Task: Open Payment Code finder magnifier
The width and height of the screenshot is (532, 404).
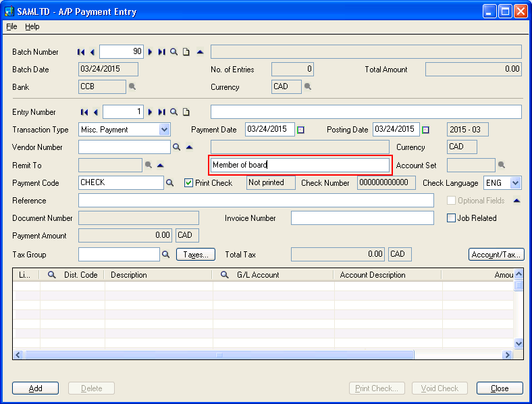Action: [169, 183]
